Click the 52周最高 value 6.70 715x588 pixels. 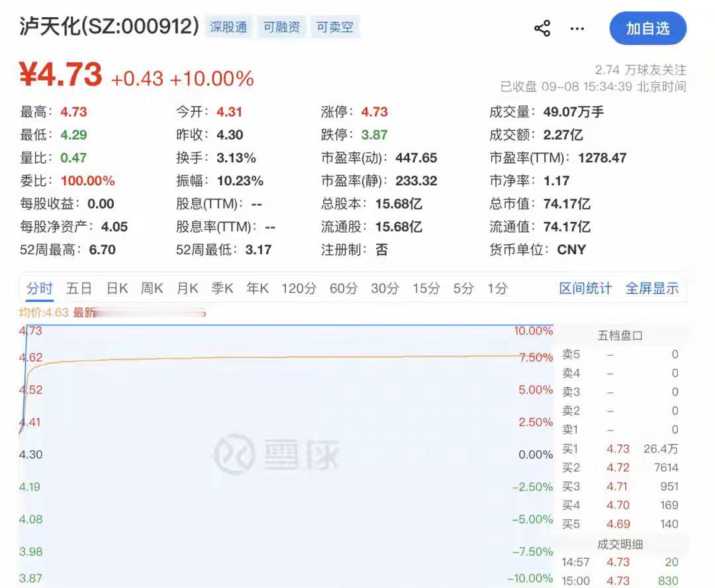pos(102,250)
